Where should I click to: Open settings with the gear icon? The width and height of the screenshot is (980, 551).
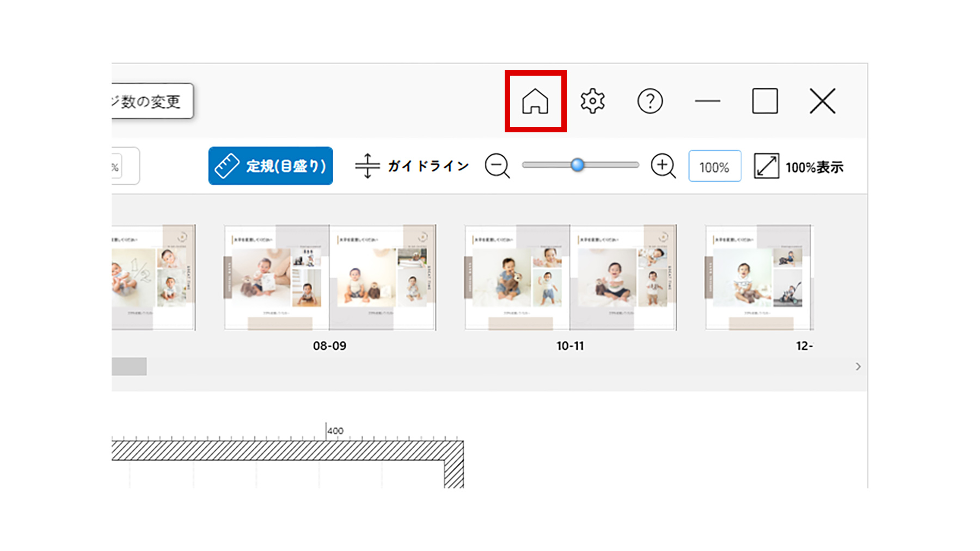(x=592, y=101)
